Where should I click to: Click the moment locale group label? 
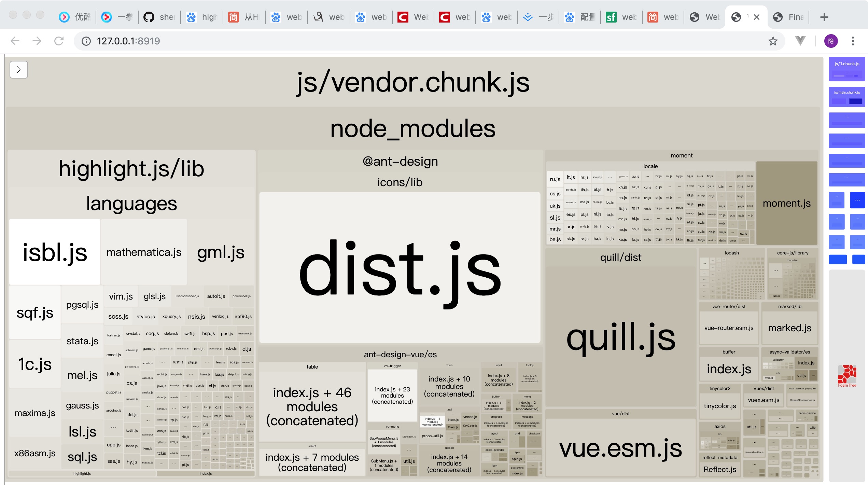(x=650, y=166)
